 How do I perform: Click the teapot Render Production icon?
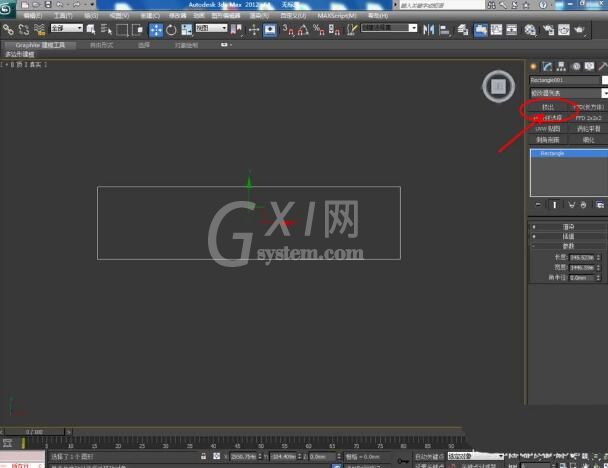tap(579, 29)
